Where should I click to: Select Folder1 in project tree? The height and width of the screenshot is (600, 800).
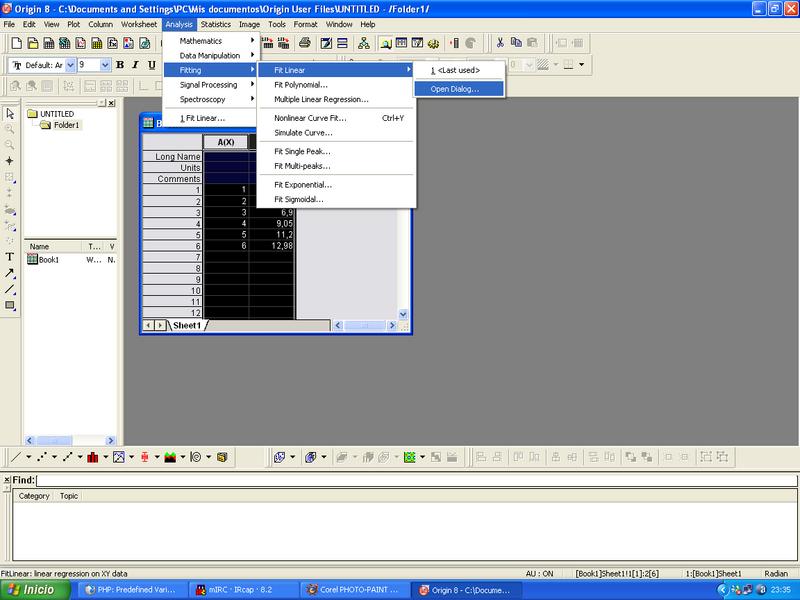tap(66, 125)
